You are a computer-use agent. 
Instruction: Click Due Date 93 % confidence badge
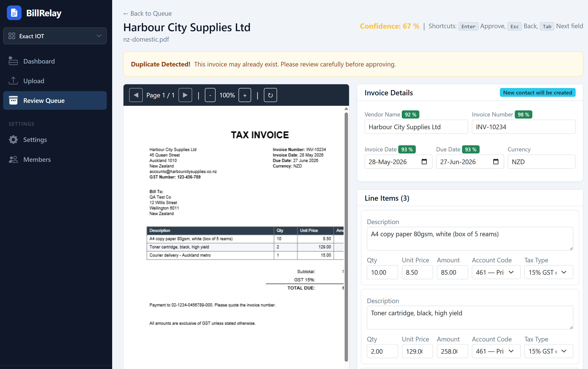pos(471,149)
